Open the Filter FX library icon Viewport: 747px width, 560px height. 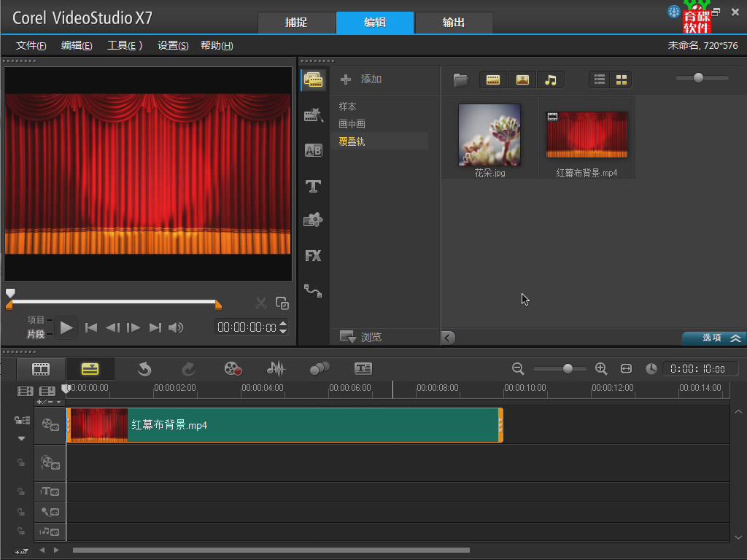point(313,256)
